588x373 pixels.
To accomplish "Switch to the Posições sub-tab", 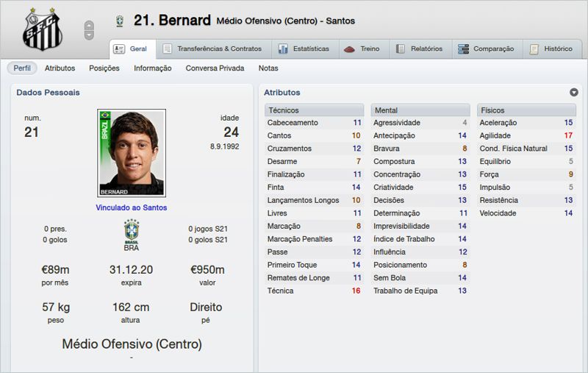I will point(104,68).
